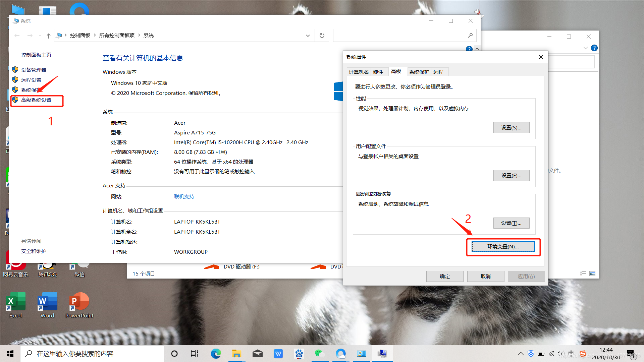Viewport: 644px width, 362px height.
Task: Click Advanced system settings link
Action: coord(36,100)
